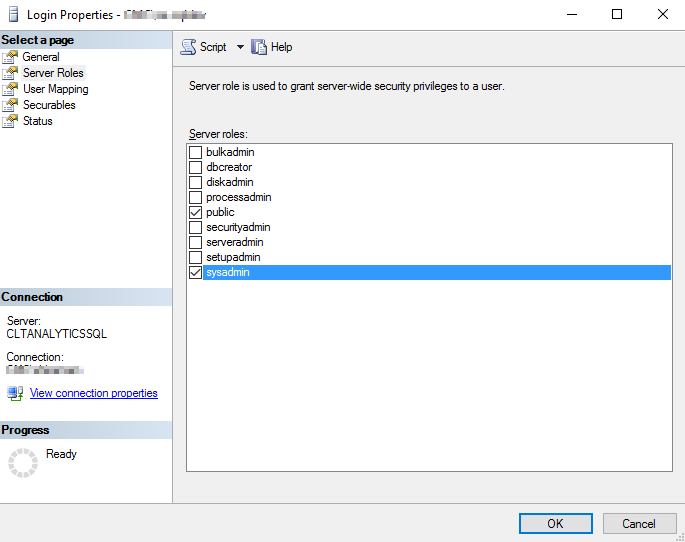Click the Securables page icon
This screenshot has height=542, width=685.
click(10, 105)
